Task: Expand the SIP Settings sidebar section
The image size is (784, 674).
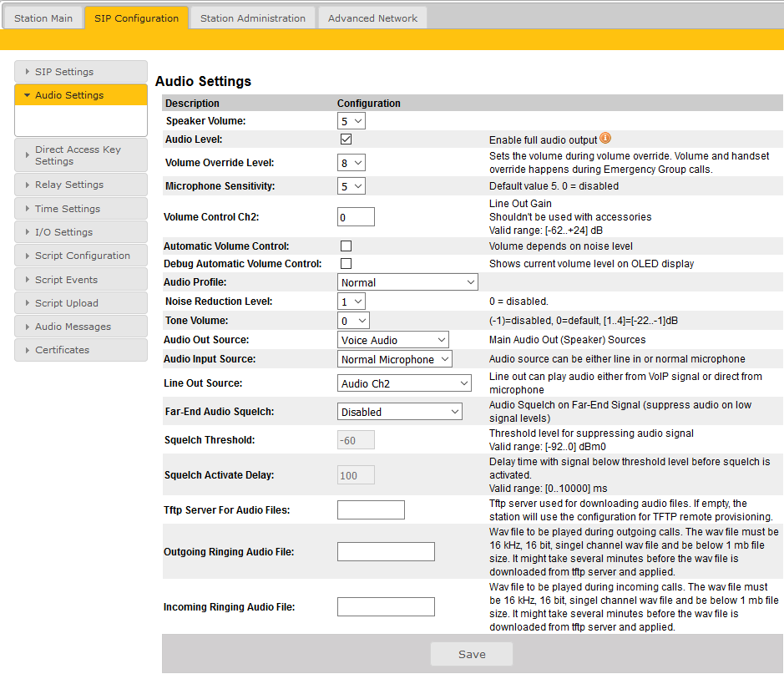Action: click(80, 72)
